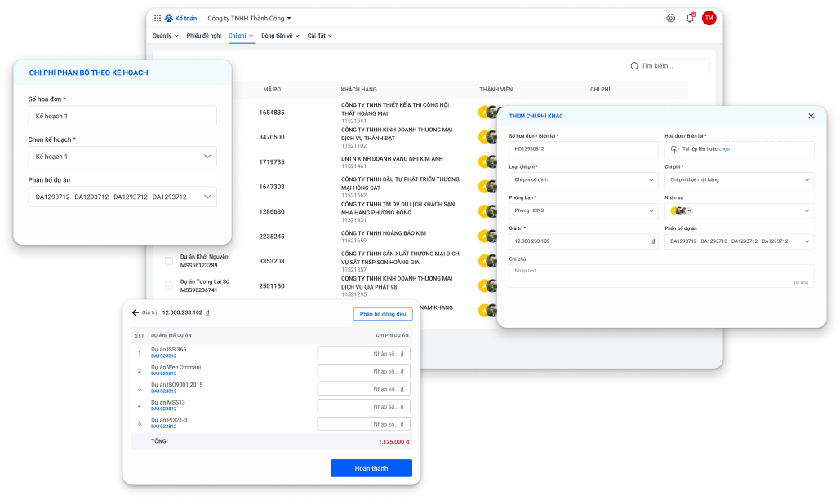Open the Dòng tiền về menu

point(280,36)
